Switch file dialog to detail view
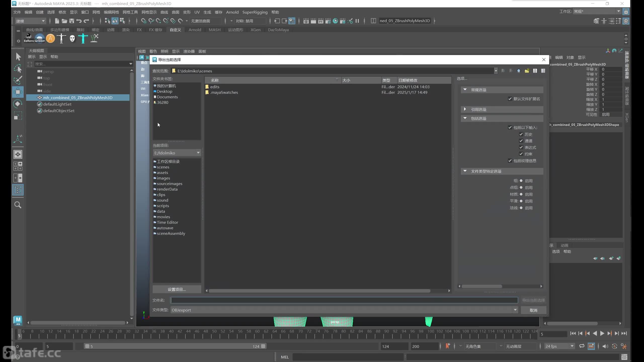The height and width of the screenshot is (362, 644). click(x=543, y=71)
